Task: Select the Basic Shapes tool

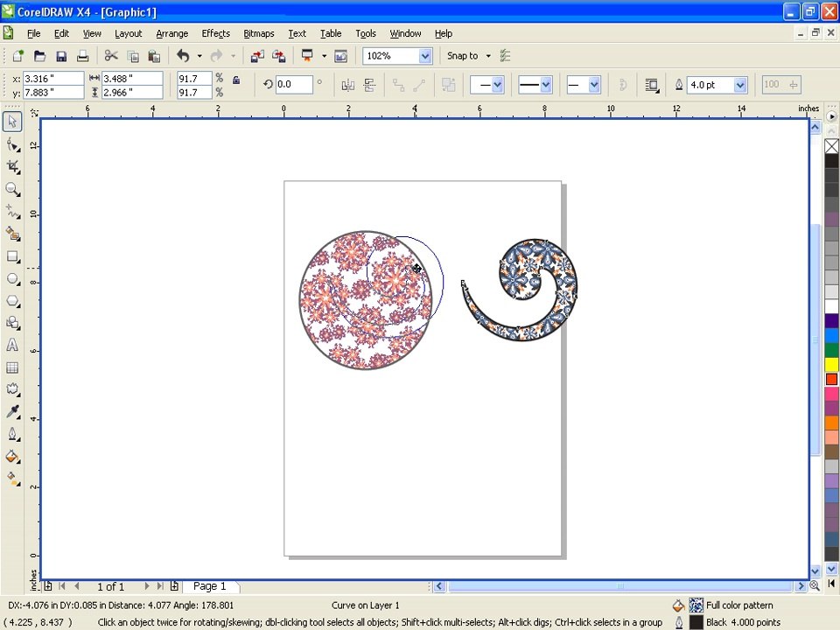Action: coord(12,323)
